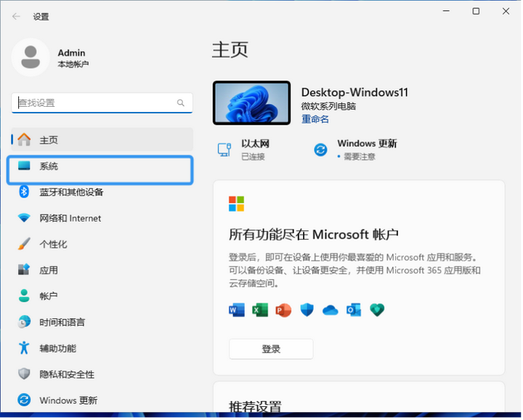The image size is (523, 420).
Task: Click the search magnifier icon
Action: 181,103
